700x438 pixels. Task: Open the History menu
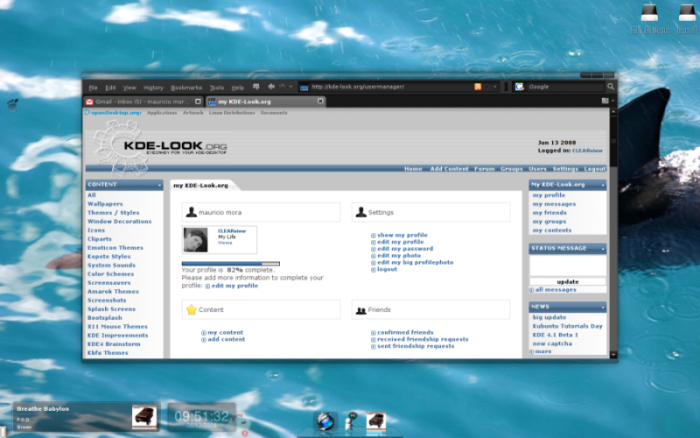pos(153,88)
